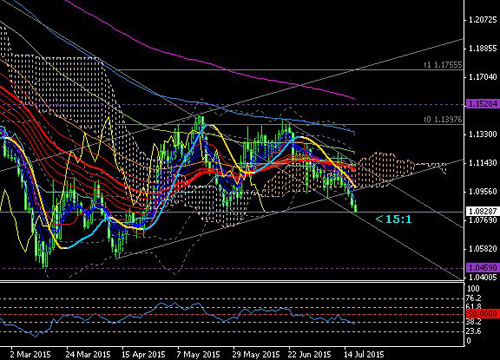Click the 23.6 oscillator level label
The width and height of the screenshot is (500, 360).
pos(474,331)
